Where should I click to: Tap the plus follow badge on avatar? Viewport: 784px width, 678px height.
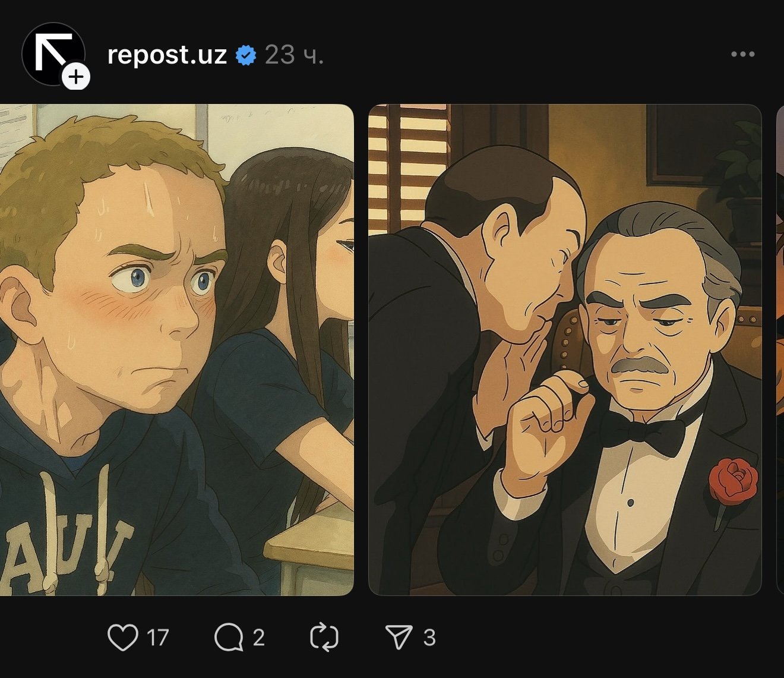[x=76, y=77]
